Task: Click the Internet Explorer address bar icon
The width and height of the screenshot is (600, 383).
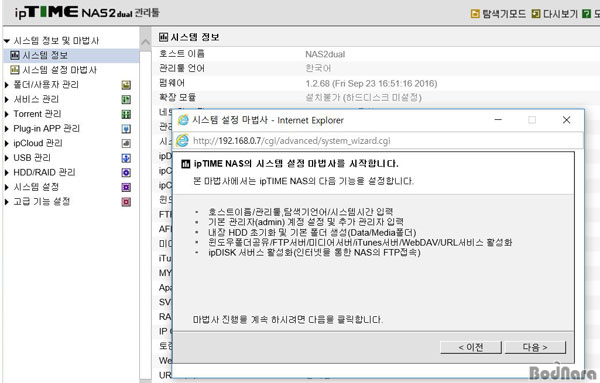Action: (182, 140)
